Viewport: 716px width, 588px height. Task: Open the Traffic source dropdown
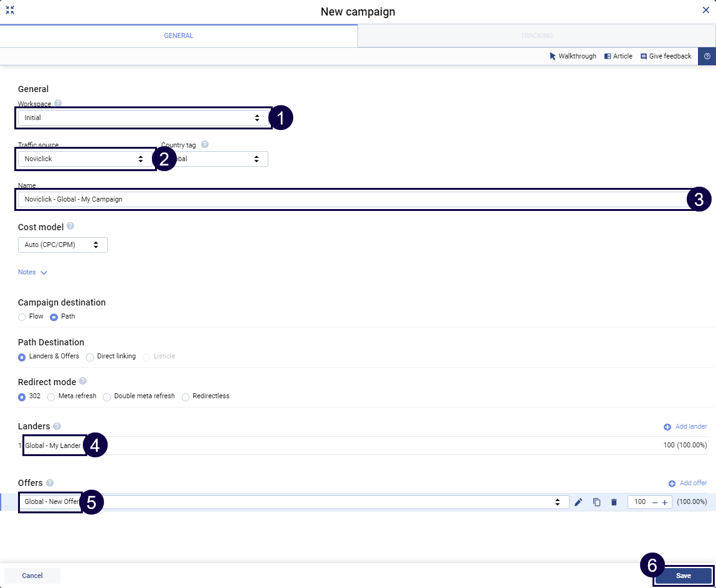84,159
